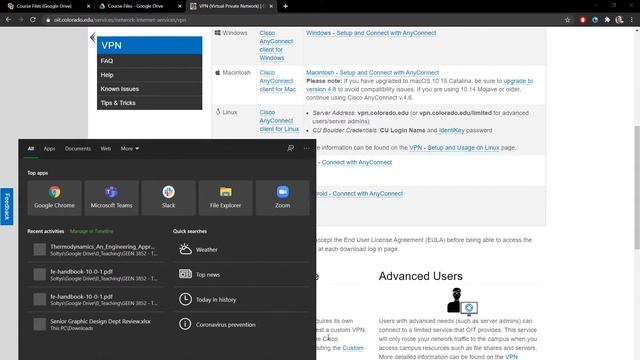The height and width of the screenshot is (360, 640).
Task: Click the Weather quick search
Action: coord(242,249)
